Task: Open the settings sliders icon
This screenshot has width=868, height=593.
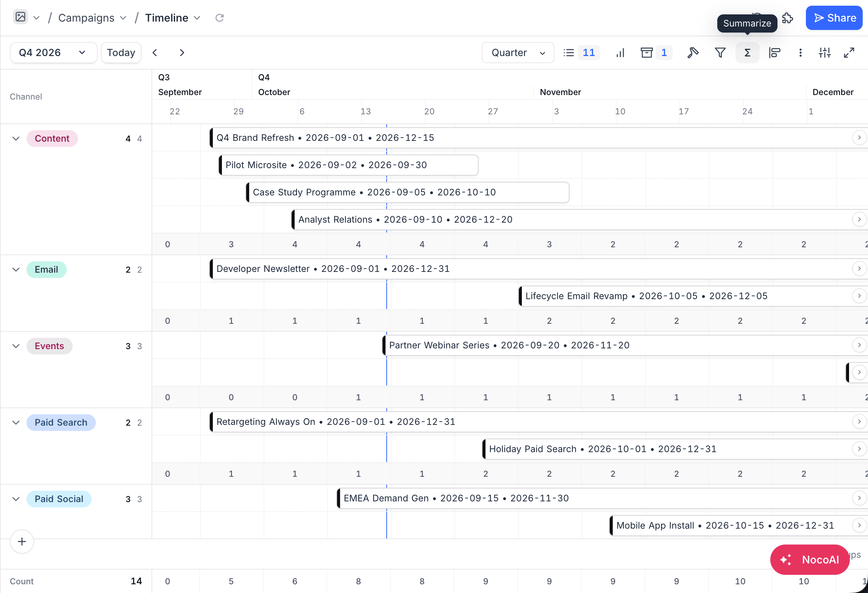Action: [x=824, y=53]
